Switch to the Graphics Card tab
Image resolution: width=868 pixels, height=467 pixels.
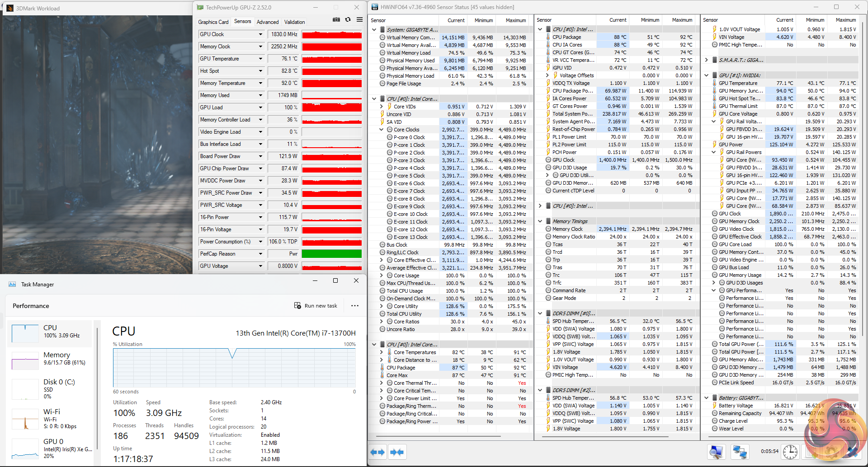tap(213, 22)
